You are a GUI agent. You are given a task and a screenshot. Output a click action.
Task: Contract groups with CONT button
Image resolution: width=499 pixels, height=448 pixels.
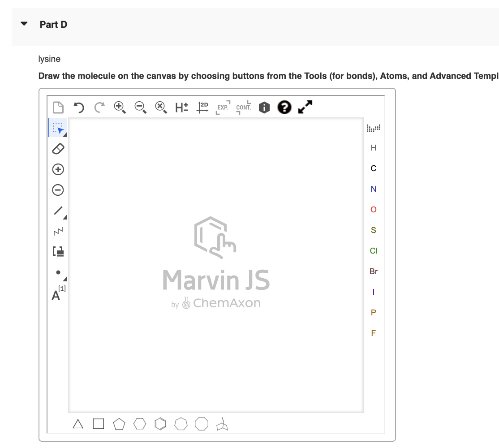coord(244,107)
